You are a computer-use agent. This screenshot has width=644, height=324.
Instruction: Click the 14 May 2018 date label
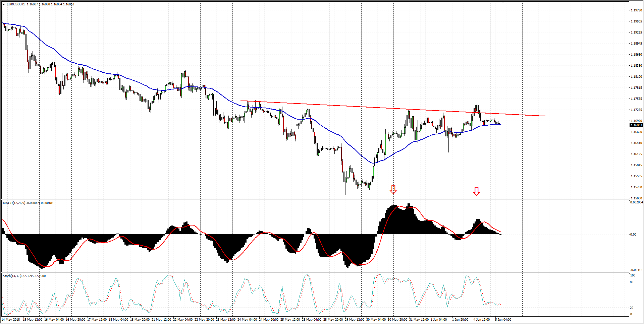coord(10,320)
